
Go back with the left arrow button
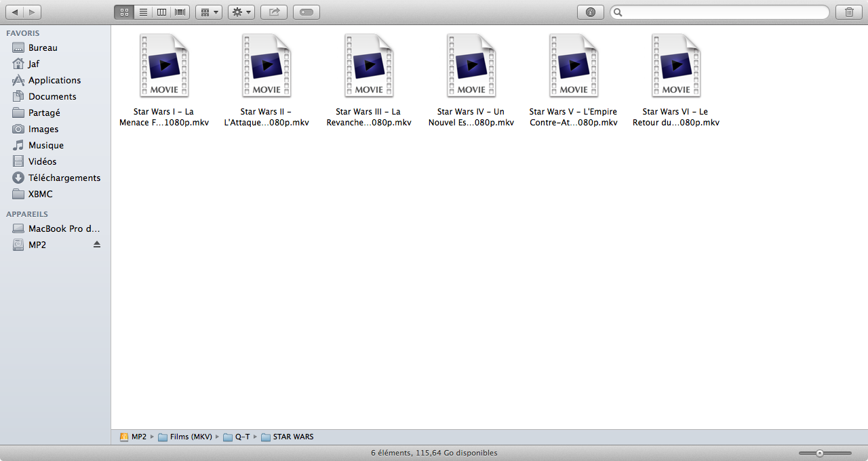click(x=14, y=12)
